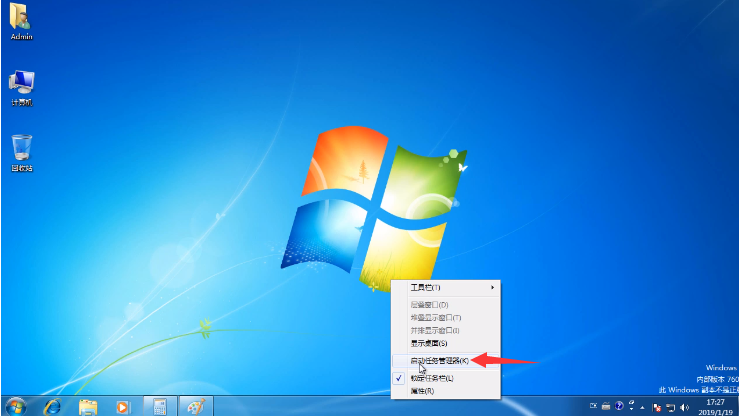Launch Windows Media Player from taskbar
This screenshot has height=416, width=739.
tap(123, 407)
